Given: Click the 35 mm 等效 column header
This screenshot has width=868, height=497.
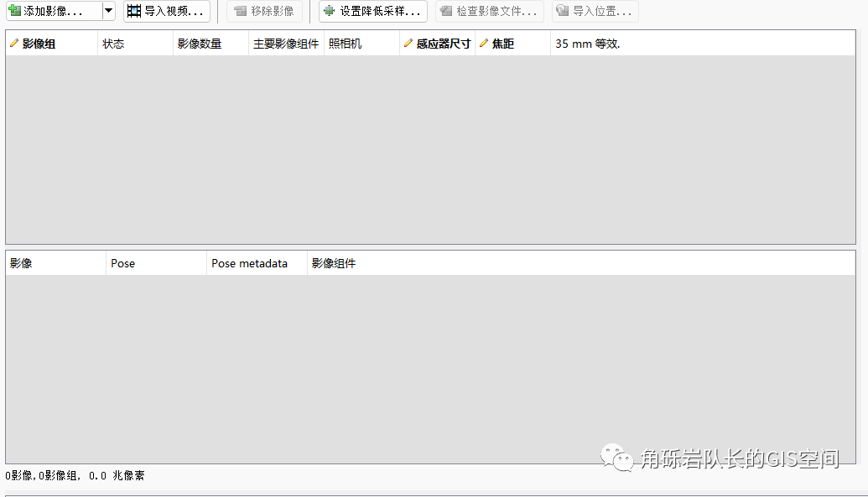Looking at the screenshot, I should pos(587,44).
